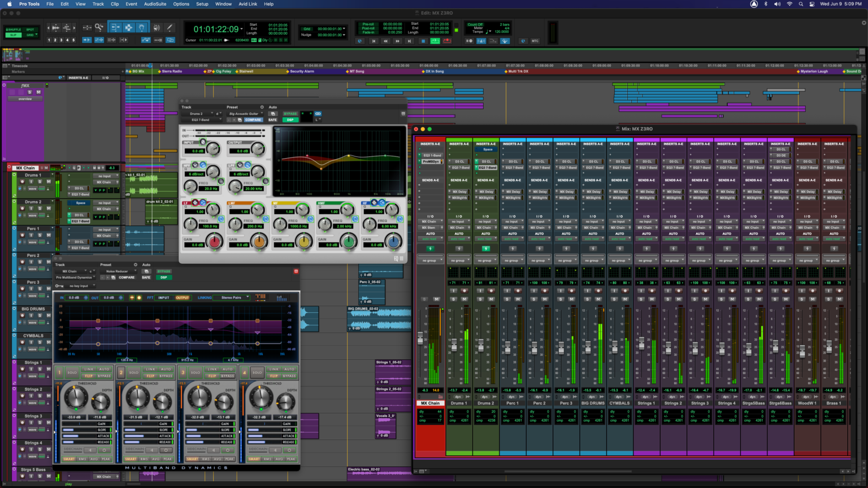Click the DSP button on Pro Multiband Dynamics
This screenshot has height=488, width=868.
point(163,277)
